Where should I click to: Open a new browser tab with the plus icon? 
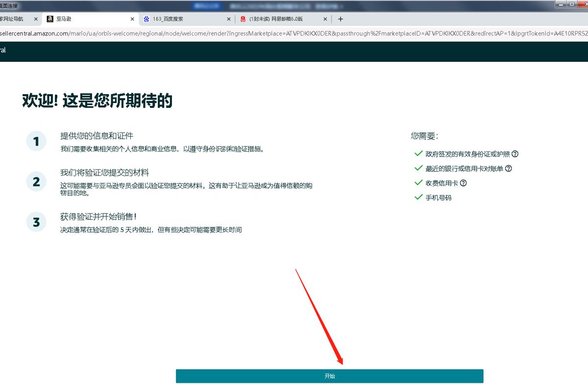click(340, 19)
